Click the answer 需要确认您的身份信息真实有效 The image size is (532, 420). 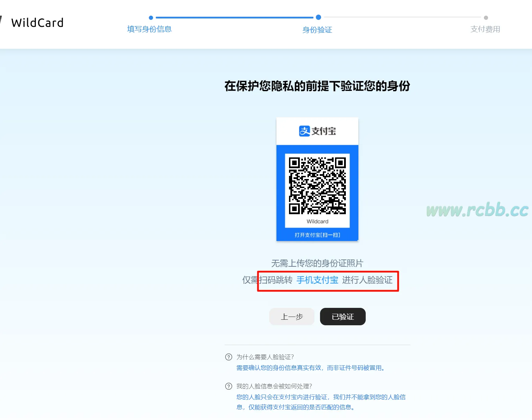pyautogui.click(x=310, y=368)
